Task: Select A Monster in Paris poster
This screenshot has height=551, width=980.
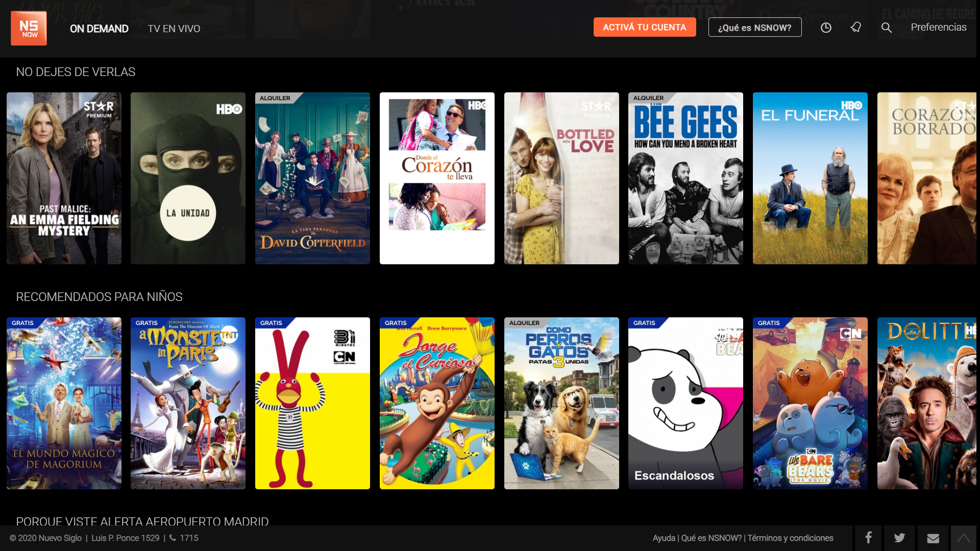Action: 188,403
